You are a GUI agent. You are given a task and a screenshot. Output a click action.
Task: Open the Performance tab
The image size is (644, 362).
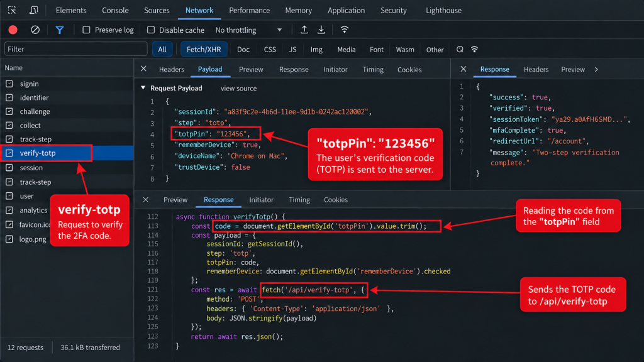coord(249,10)
